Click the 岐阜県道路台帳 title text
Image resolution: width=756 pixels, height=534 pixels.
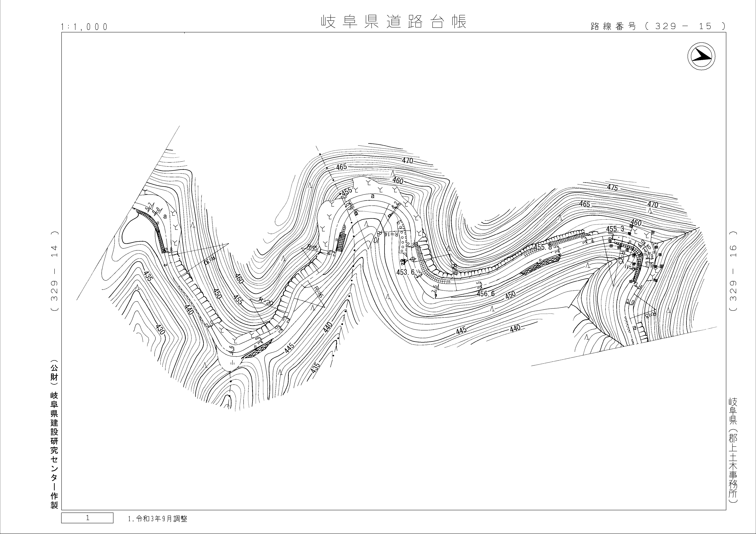click(x=394, y=22)
